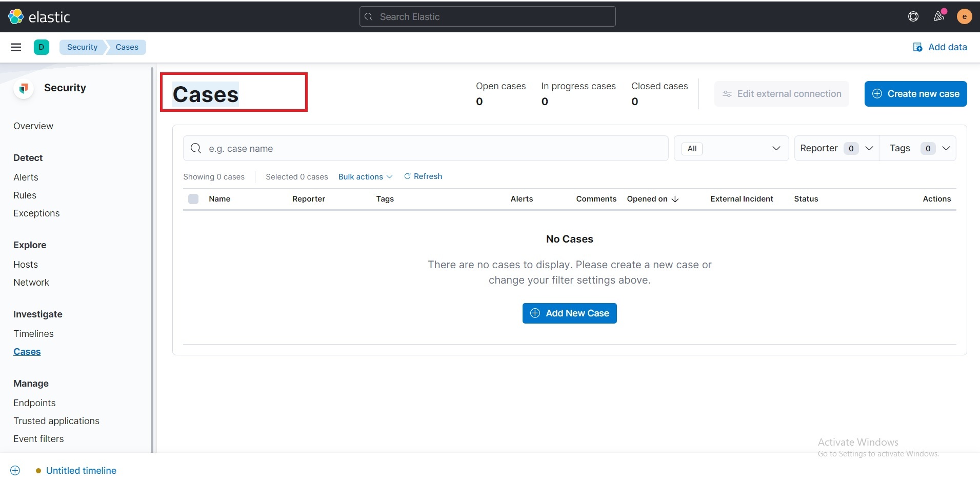Expand the Reporter filter dropdown
The image size is (980, 481).
click(x=835, y=148)
